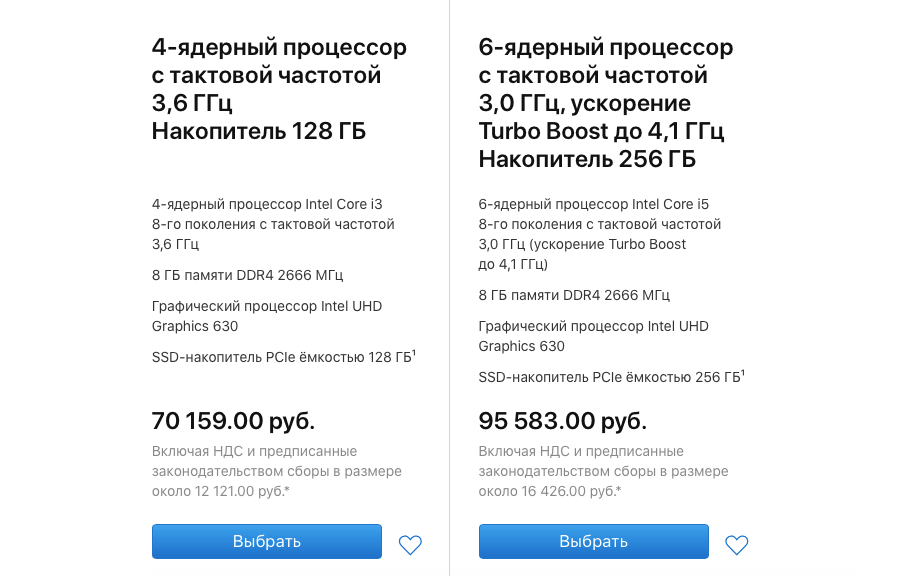This screenshot has width=903, height=576.
Task: Open footnote 1 next to 128 ГБ
Action: click(x=415, y=352)
